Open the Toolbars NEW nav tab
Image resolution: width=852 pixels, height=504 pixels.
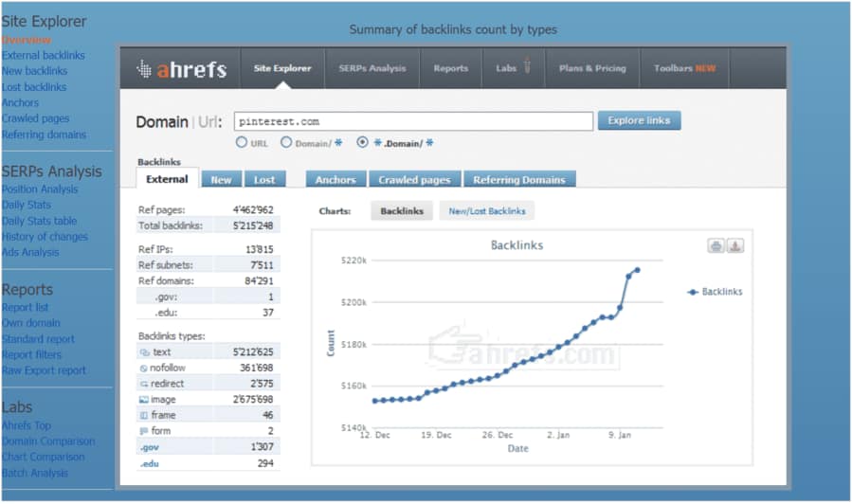[x=684, y=68]
